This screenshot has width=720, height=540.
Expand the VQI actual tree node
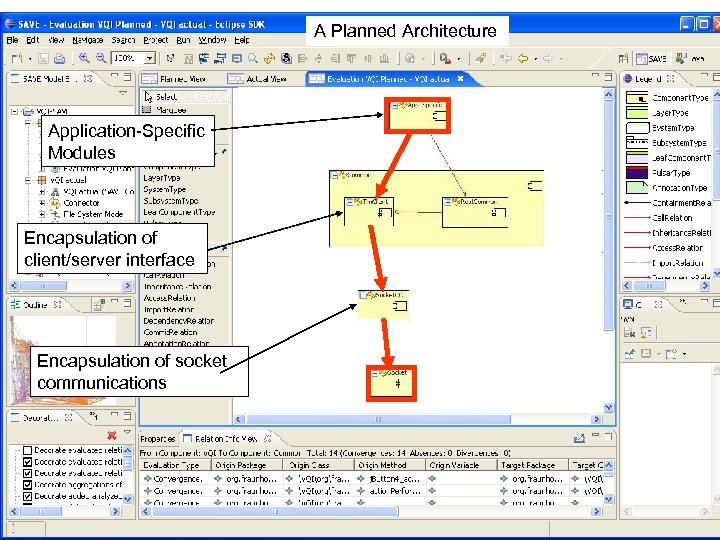coord(29,180)
